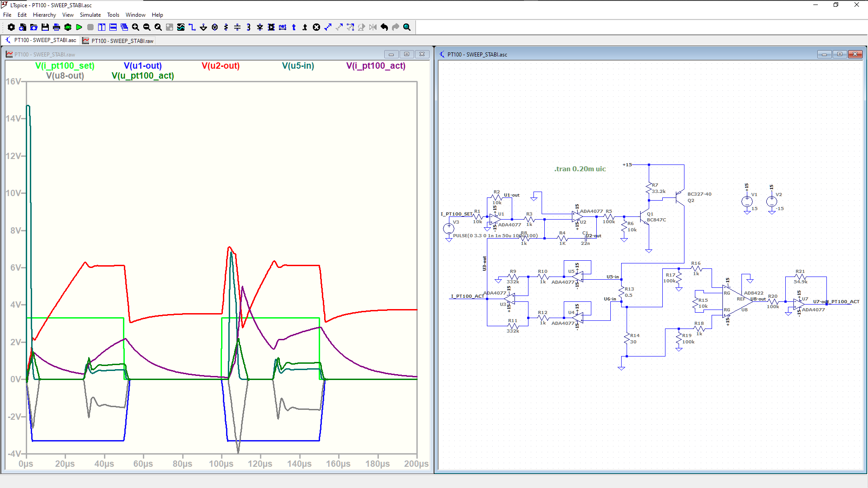The image size is (868, 488).
Task: Open the Hierarchy menu
Action: coord(44,15)
